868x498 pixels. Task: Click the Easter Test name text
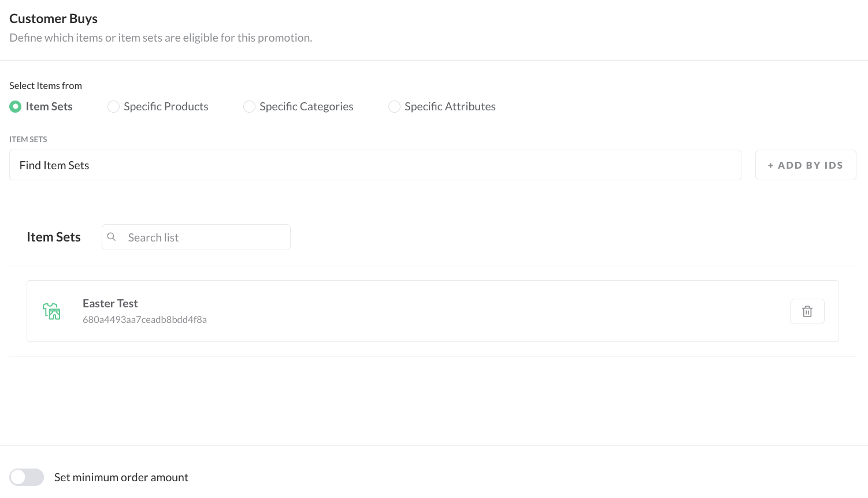pos(110,303)
